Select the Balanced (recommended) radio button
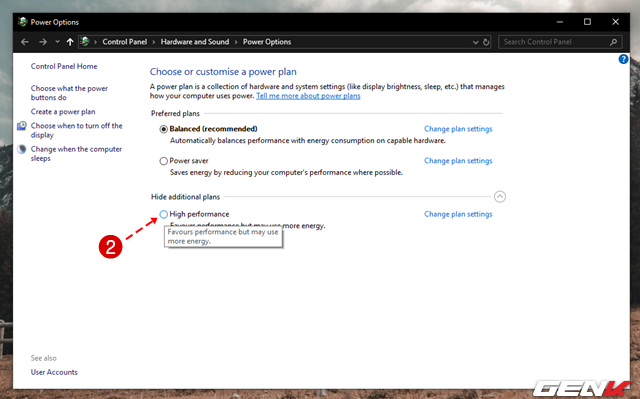The image size is (640, 399). tap(164, 129)
